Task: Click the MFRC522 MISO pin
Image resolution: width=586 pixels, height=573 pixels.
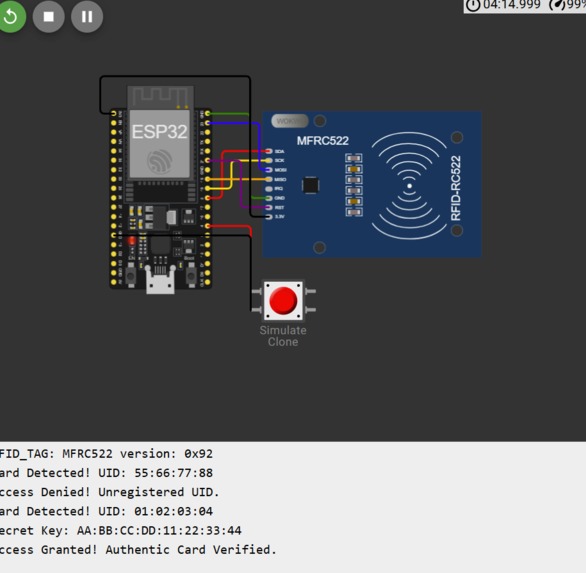Action: (269, 179)
